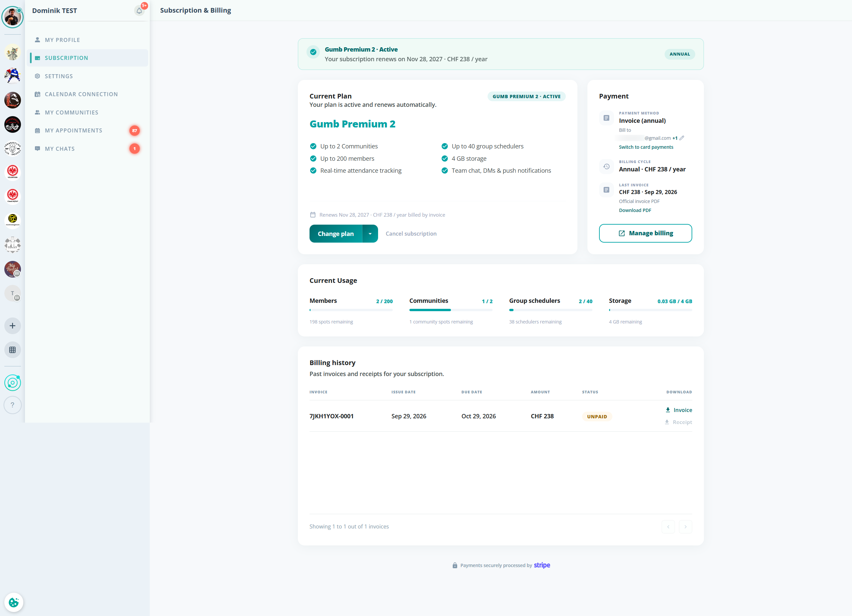Open Settings from the sidebar
The height and width of the screenshot is (616, 852).
(88, 76)
